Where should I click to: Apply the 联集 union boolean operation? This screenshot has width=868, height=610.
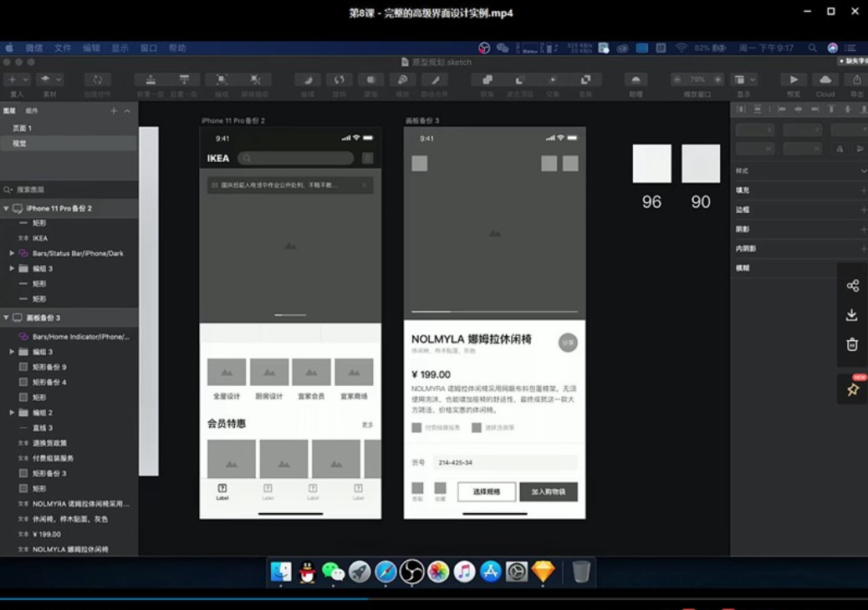488,79
